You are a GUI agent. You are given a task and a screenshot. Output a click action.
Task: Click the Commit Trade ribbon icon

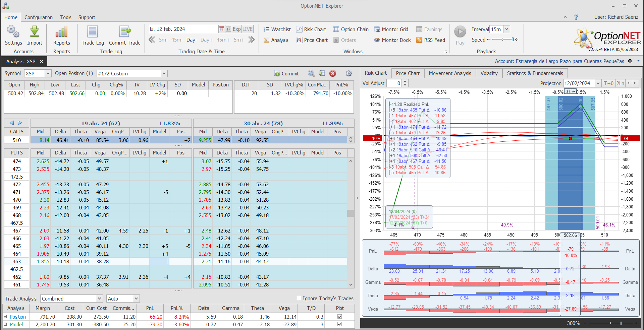(x=125, y=36)
